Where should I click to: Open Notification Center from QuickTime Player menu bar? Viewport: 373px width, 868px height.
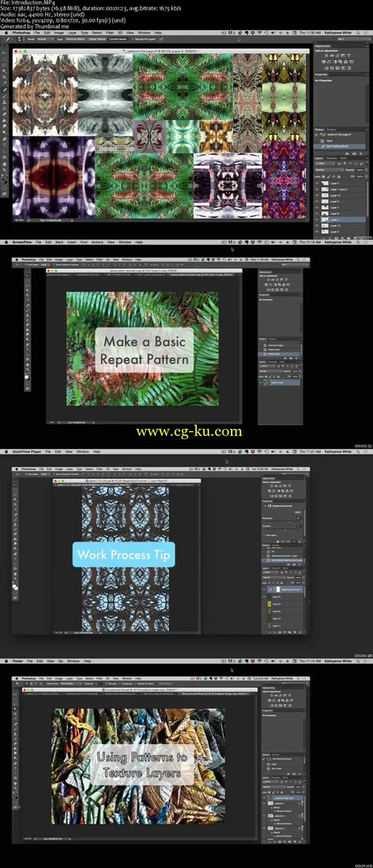(367, 451)
